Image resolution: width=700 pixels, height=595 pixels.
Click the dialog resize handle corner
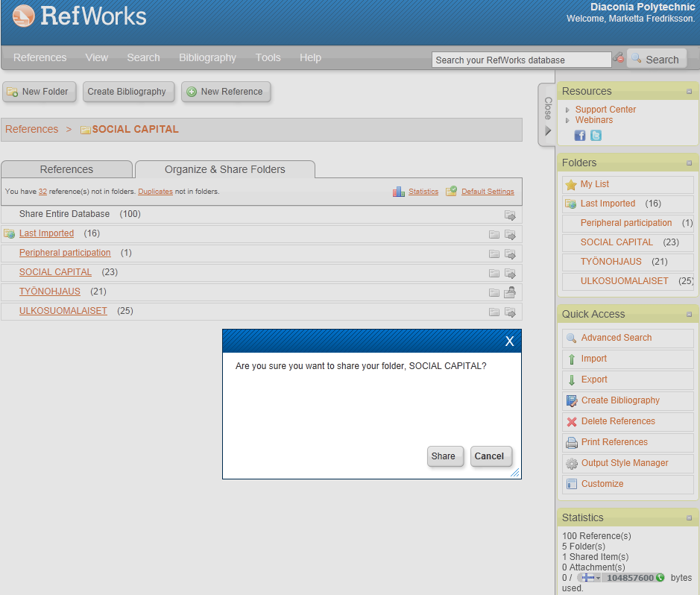tap(515, 473)
